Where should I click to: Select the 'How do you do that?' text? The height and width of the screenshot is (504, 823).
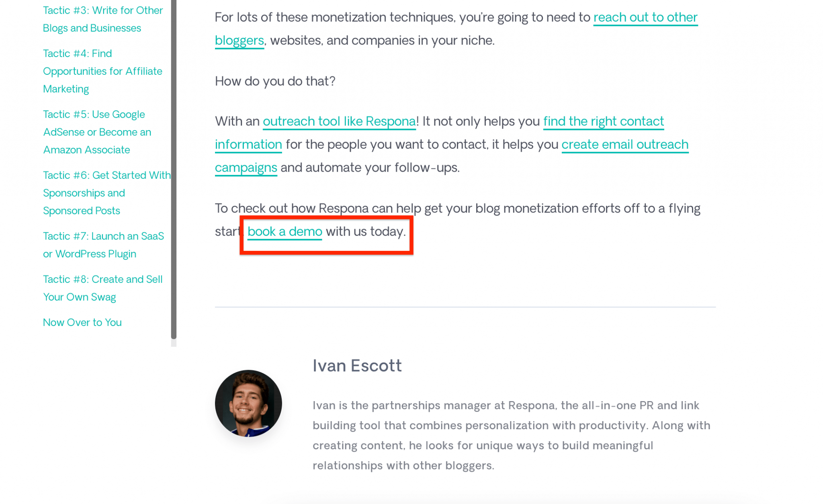click(276, 81)
